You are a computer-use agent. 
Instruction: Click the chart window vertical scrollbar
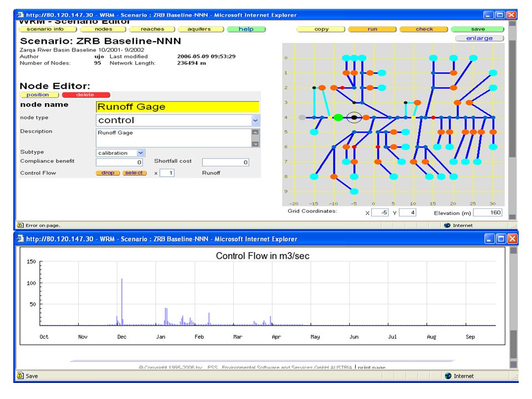click(x=514, y=344)
